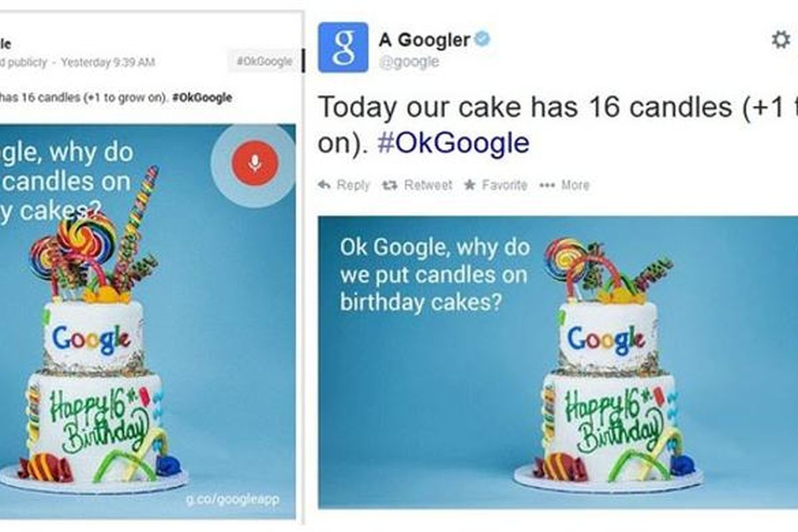Click the Yesterday 9:39 AM timestamp

(108, 63)
